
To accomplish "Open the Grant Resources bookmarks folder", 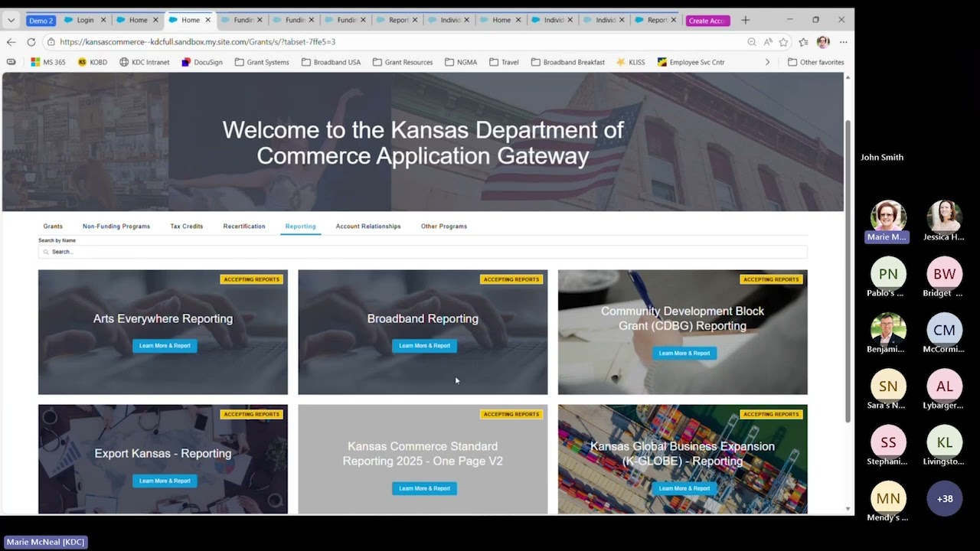I will point(403,62).
